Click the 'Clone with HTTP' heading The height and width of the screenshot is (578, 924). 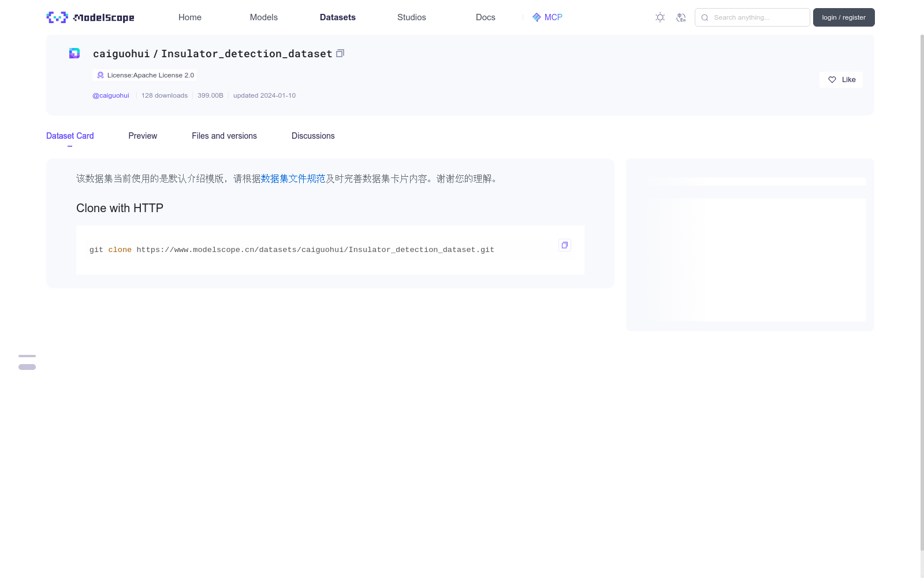click(x=120, y=208)
